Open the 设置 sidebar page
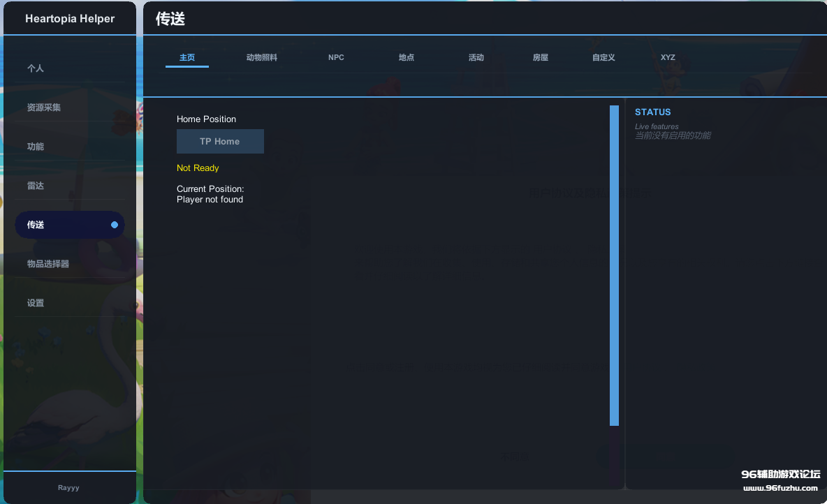The height and width of the screenshot is (504, 827). click(36, 303)
